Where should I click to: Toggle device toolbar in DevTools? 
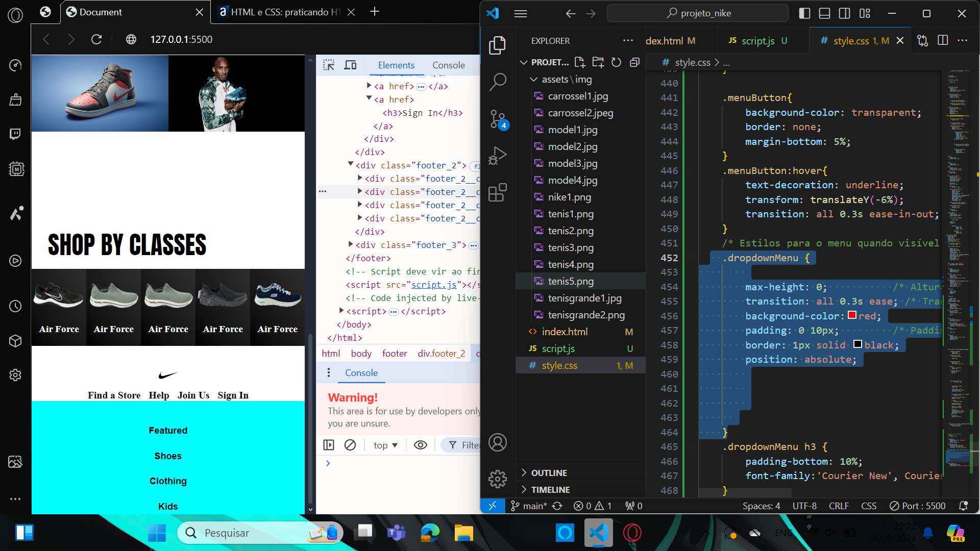point(350,65)
